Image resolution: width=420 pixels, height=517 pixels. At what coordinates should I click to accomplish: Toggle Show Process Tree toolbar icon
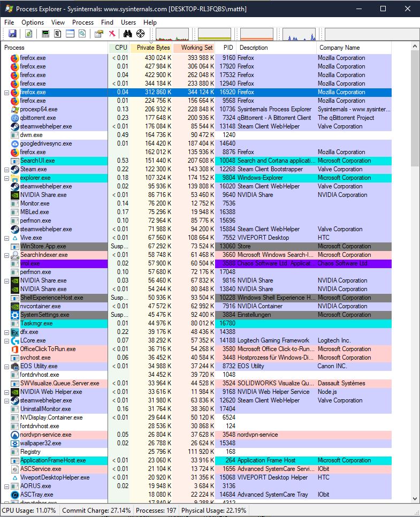58,34
